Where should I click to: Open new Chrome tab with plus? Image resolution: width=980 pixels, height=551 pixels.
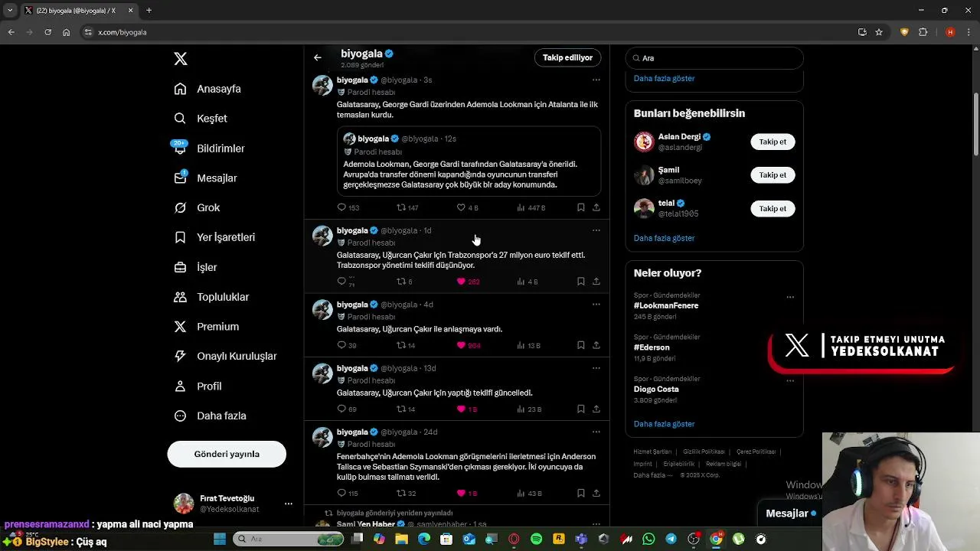[149, 11]
